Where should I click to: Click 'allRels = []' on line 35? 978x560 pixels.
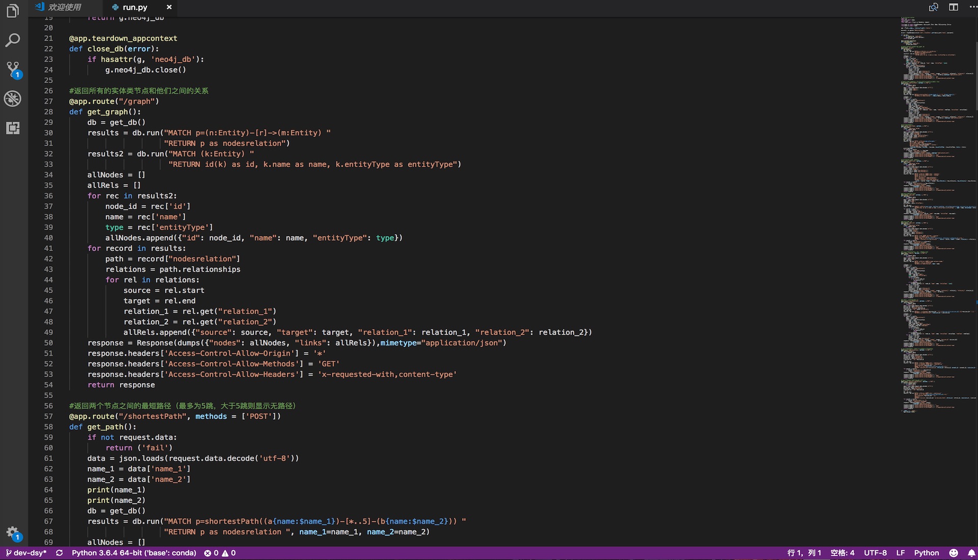(114, 185)
